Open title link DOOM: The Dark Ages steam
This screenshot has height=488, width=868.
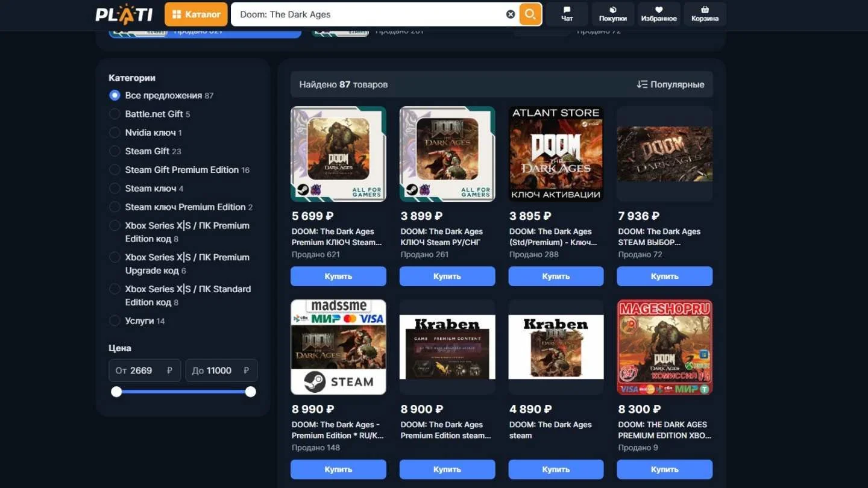click(551, 430)
